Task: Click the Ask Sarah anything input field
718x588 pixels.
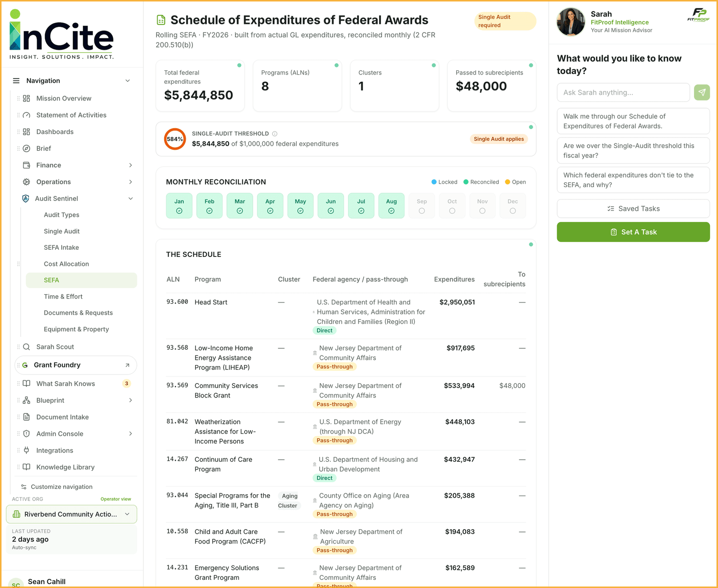Action: click(623, 92)
